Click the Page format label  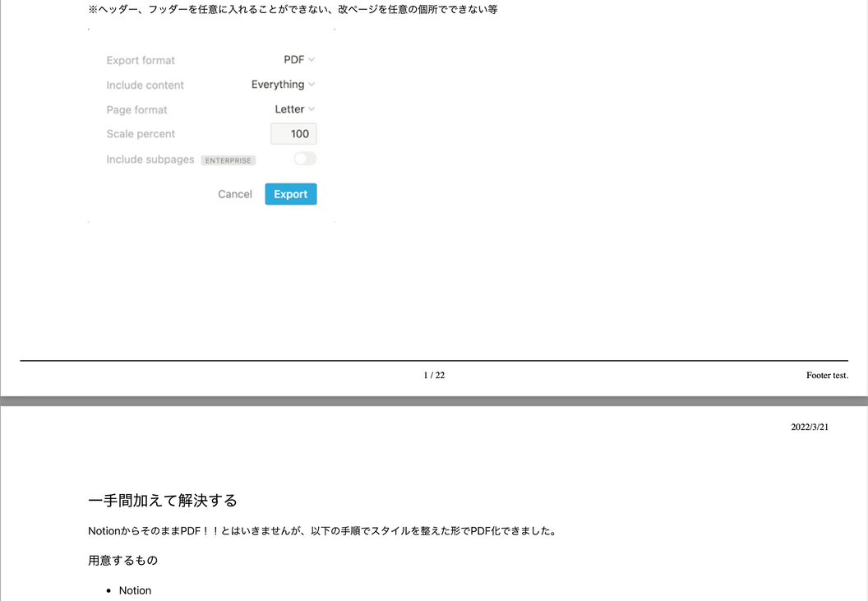136,109
